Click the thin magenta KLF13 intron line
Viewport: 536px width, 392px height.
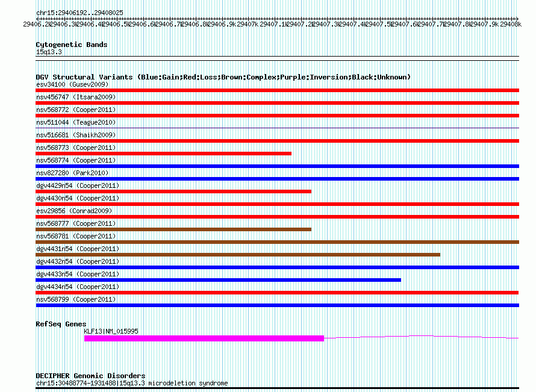point(421,337)
